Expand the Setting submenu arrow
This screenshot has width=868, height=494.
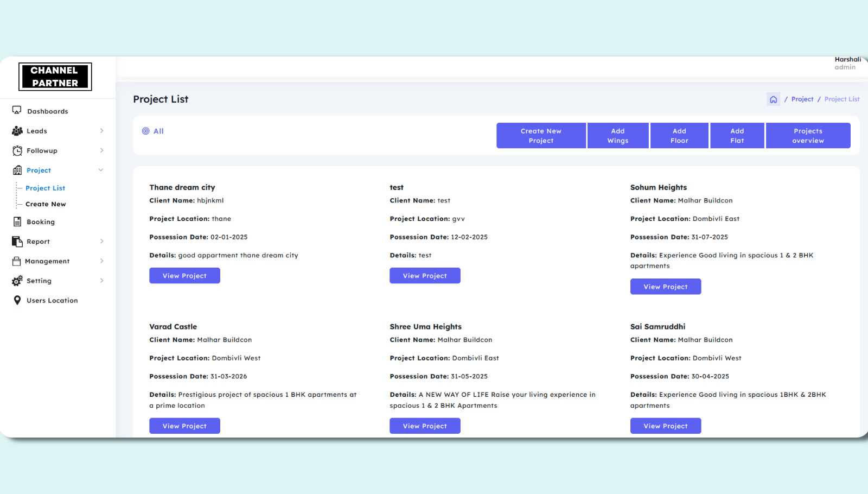[x=101, y=281]
